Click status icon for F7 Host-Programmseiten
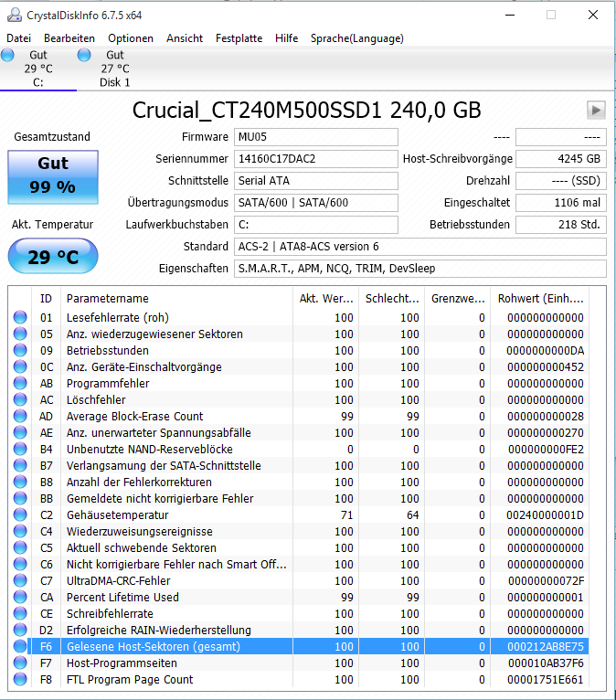The height and width of the screenshot is (700, 616). (20, 663)
